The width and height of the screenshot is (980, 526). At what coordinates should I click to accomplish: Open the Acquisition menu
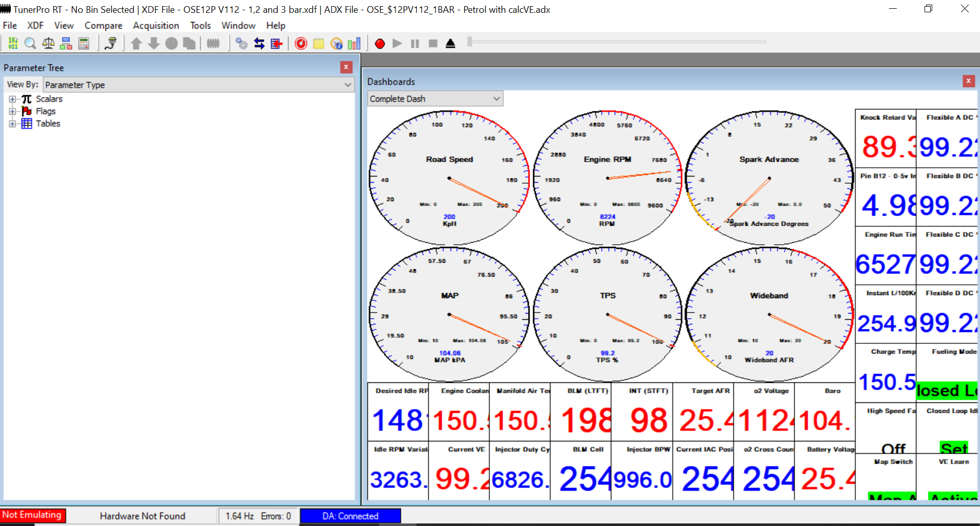156,26
